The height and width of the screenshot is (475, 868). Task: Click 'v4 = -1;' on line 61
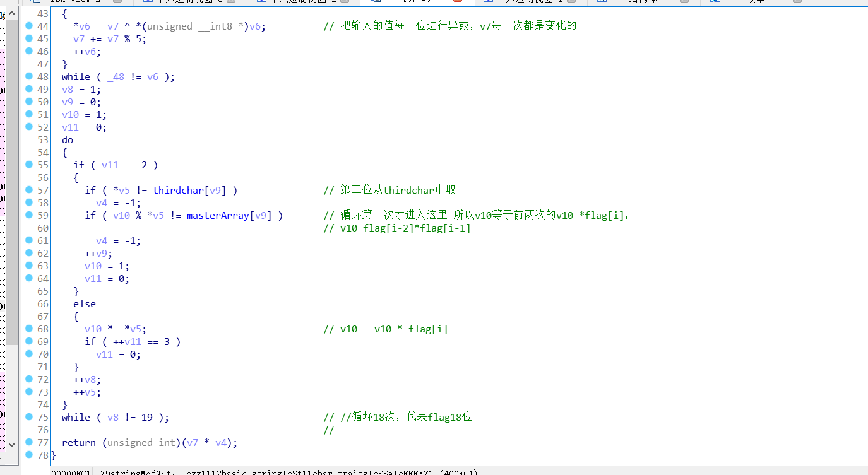pyautogui.click(x=119, y=240)
